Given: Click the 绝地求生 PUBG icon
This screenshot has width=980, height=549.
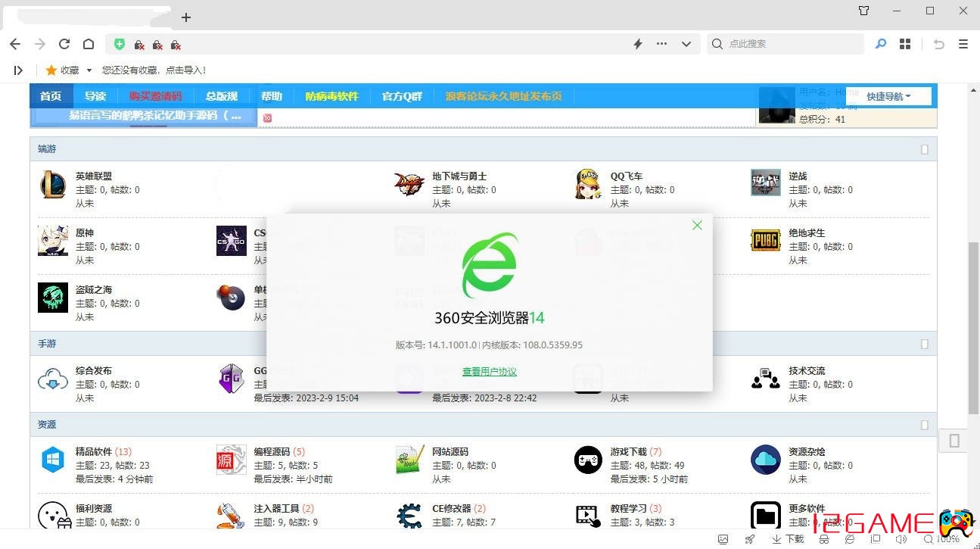Looking at the screenshot, I should pos(766,241).
